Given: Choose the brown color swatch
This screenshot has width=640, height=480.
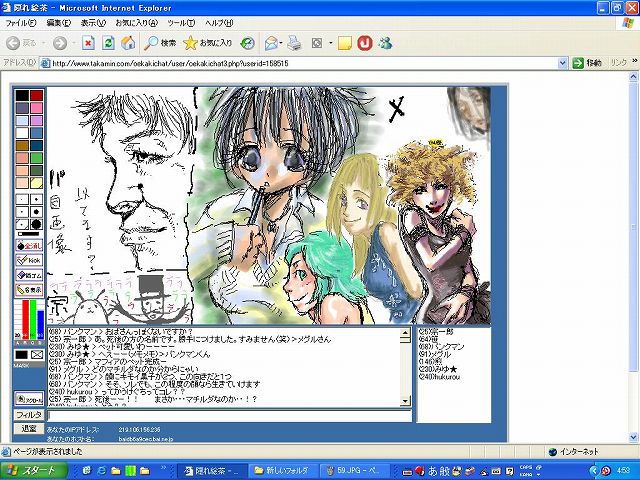Looking at the screenshot, I should click(22, 145).
